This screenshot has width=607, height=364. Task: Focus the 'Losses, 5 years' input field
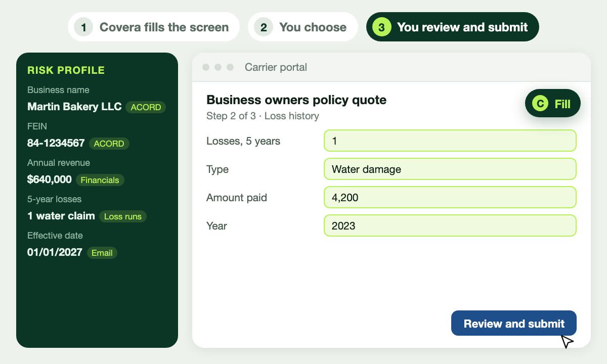coord(450,141)
